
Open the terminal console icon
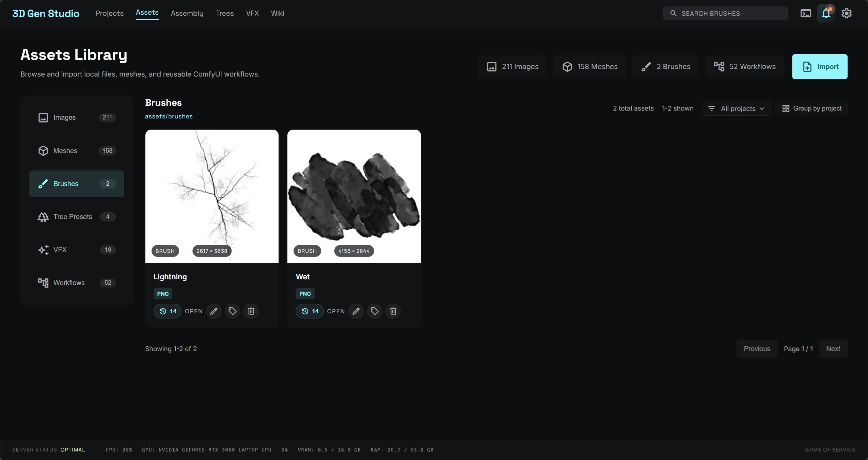[x=805, y=13]
